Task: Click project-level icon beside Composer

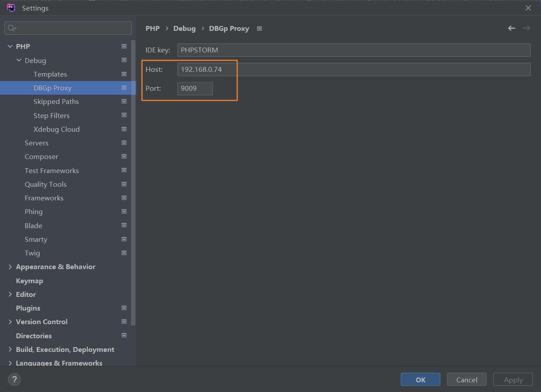Action: 124,156
